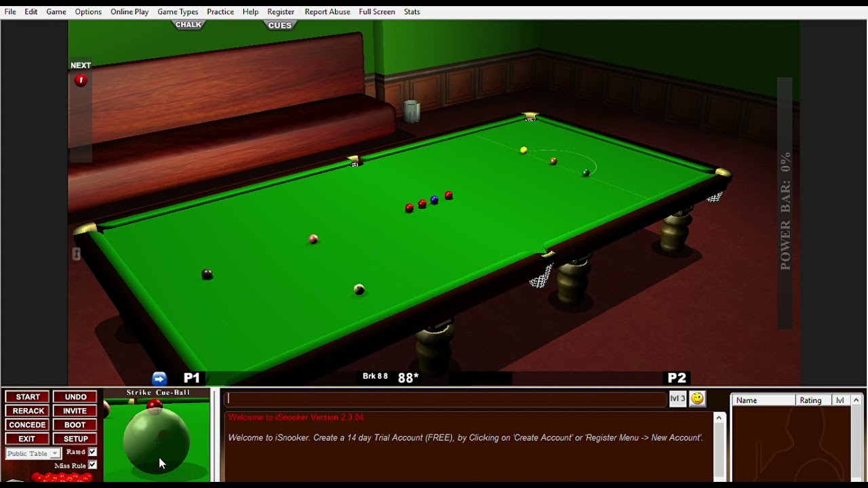Open the Edit menu
The image size is (868, 488).
[x=31, y=12]
